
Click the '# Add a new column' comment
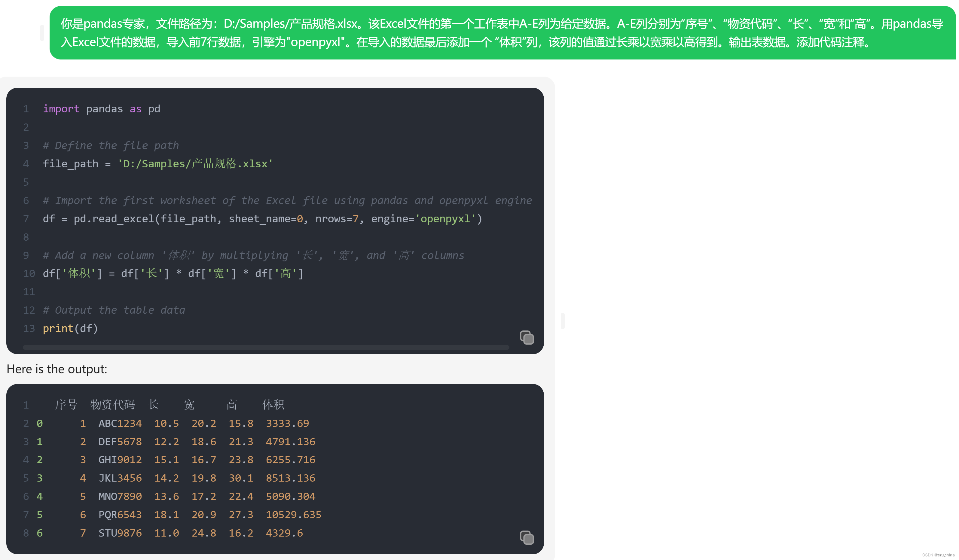click(253, 255)
